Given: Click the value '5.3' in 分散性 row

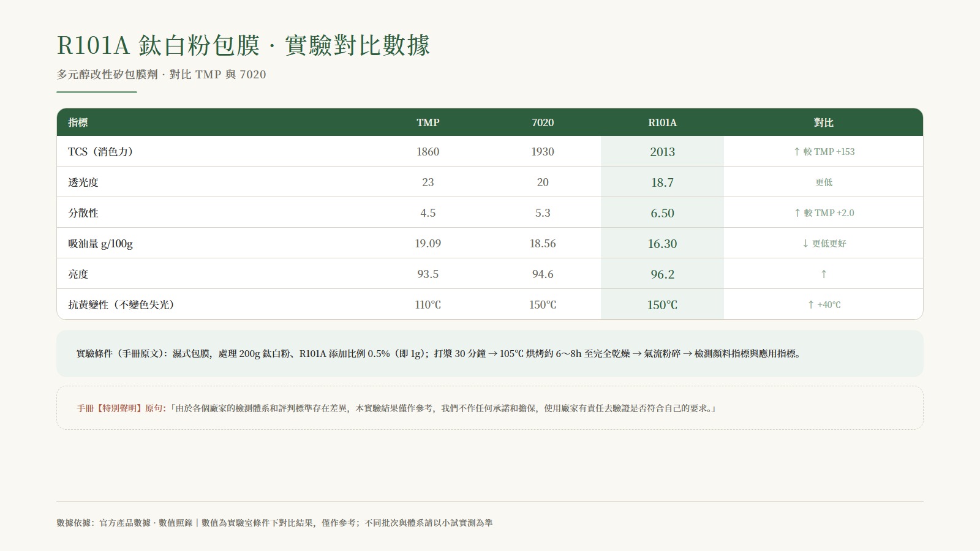Looking at the screenshot, I should click(543, 213).
